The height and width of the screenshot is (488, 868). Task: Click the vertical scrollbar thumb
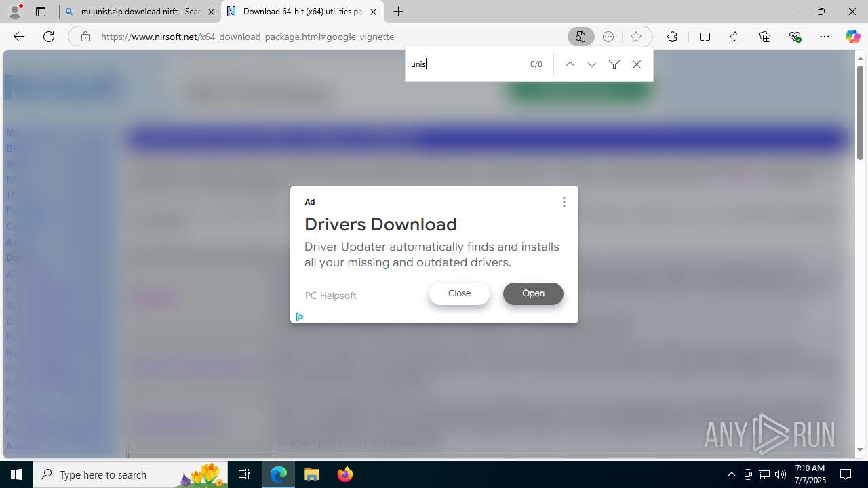pyautogui.click(x=860, y=113)
